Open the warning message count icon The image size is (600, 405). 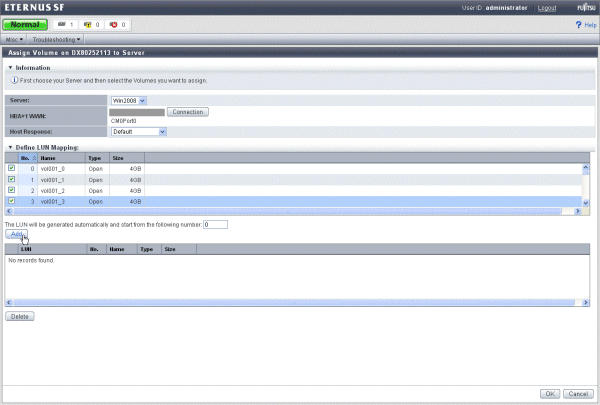click(x=88, y=24)
